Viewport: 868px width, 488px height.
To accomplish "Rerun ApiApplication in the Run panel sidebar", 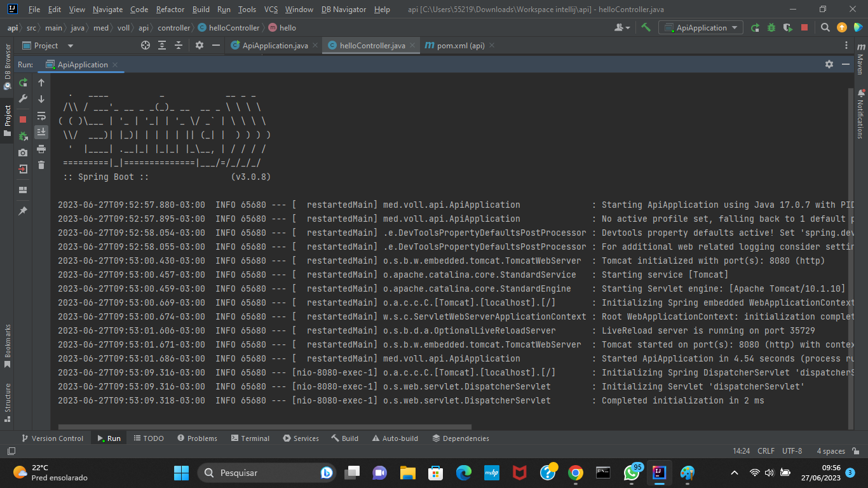I will pyautogui.click(x=23, y=83).
